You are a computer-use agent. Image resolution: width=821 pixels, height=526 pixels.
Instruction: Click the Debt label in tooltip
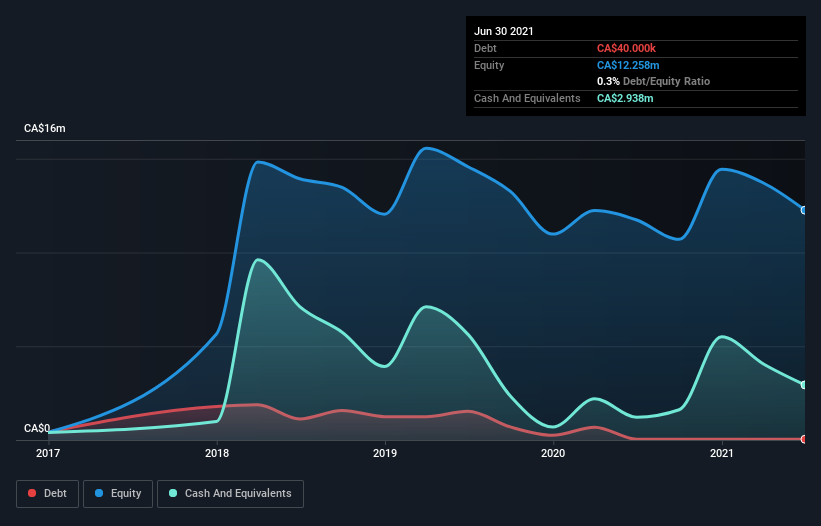[x=485, y=48]
